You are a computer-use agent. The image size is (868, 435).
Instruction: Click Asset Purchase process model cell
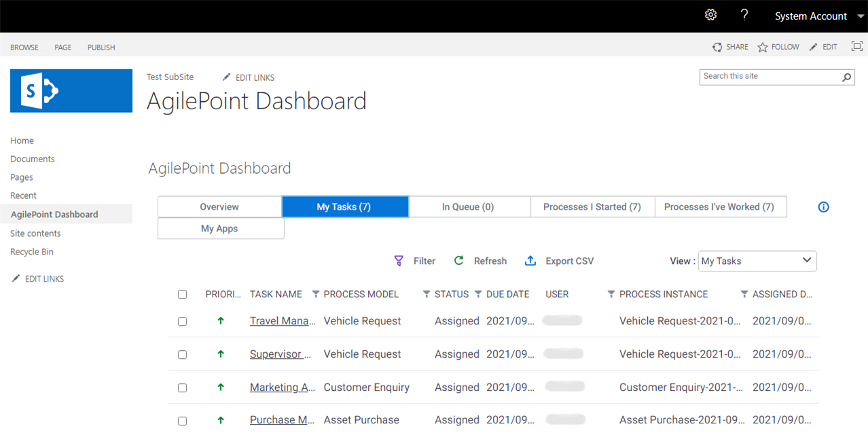tap(361, 420)
